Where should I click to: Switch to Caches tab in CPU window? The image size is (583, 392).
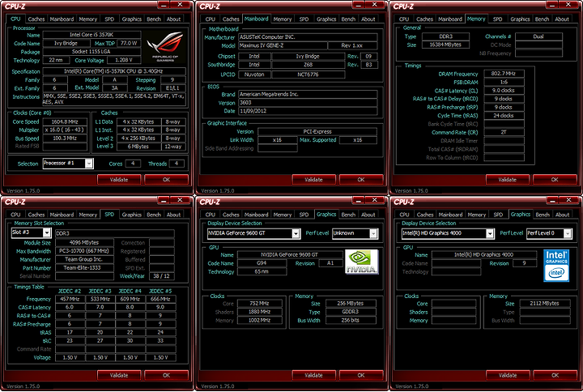(36, 19)
